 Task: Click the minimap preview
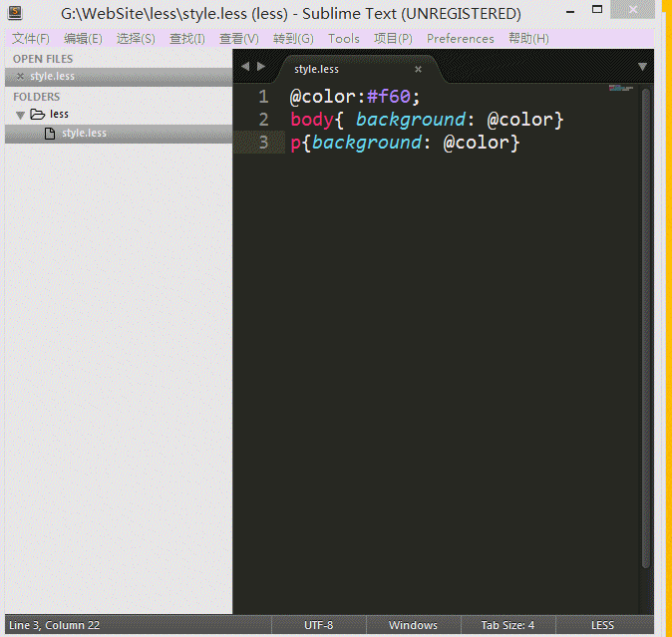(621, 88)
